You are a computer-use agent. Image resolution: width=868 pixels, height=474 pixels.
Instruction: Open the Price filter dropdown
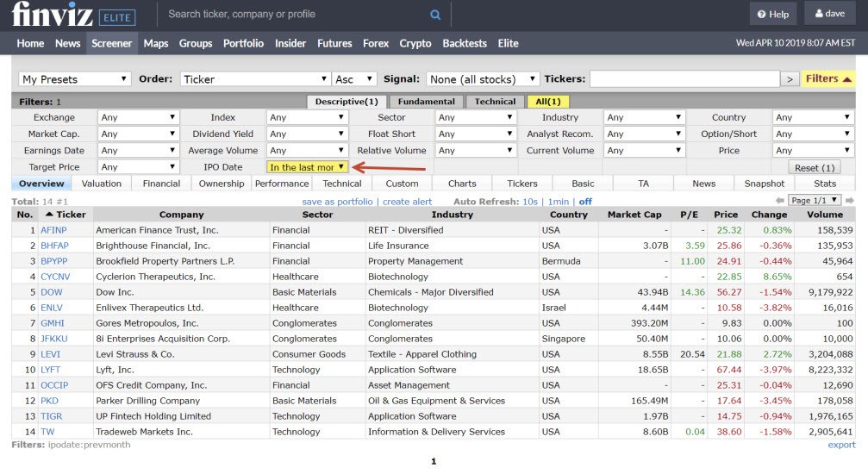tap(813, 151)
